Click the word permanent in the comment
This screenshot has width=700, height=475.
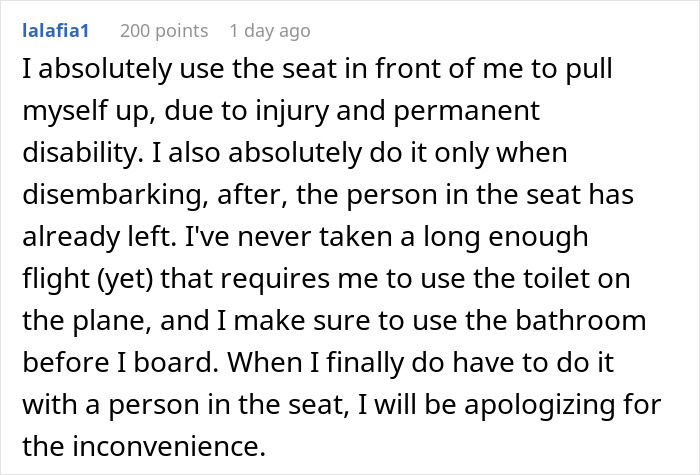point(467,111)
